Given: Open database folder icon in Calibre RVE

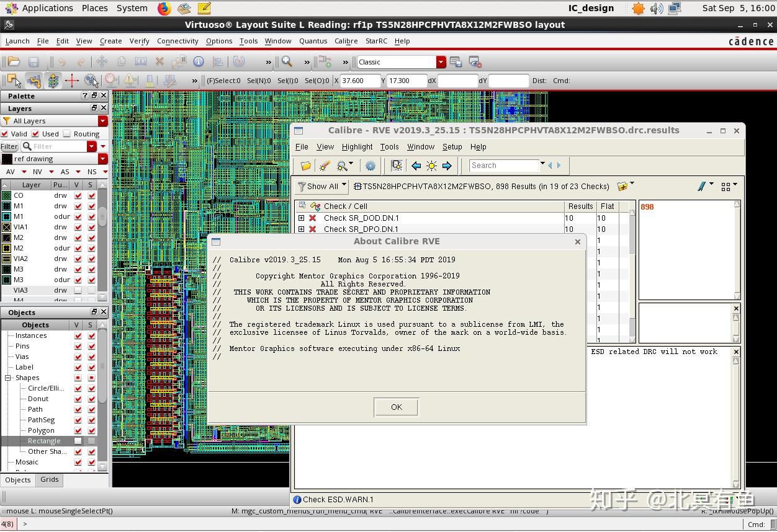Looking at the screenshot, I should pyautogui.click(x=305, y=166).
